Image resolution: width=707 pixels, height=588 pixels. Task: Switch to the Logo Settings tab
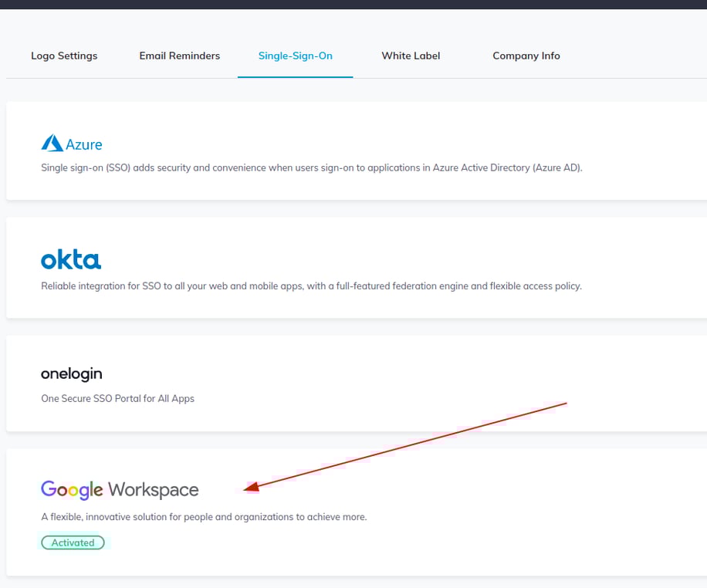(x=63, y=56)
